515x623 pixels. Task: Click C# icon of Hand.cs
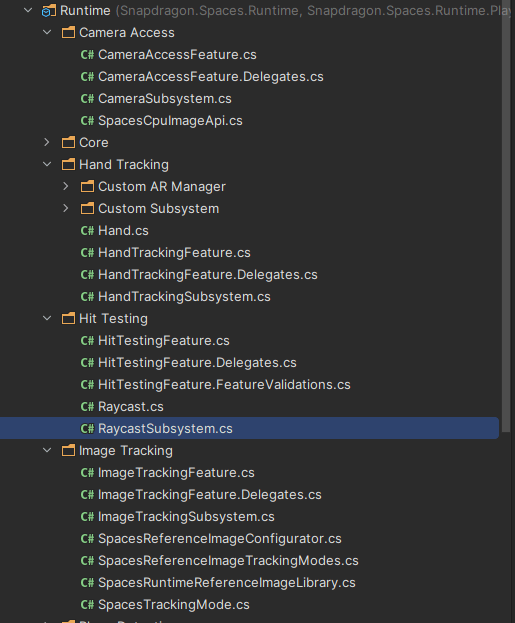(87, 230)
